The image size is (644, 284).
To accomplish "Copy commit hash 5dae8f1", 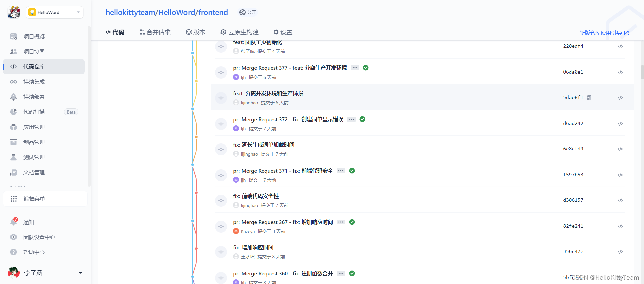I will tap(589, 98).
